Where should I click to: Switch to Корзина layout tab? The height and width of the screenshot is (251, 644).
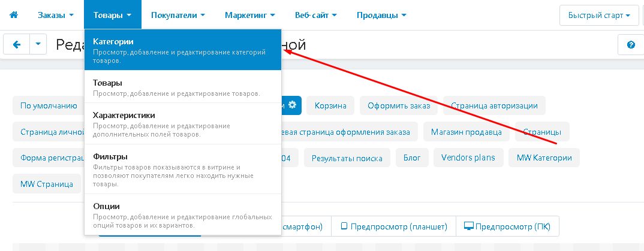click(330, 105)
